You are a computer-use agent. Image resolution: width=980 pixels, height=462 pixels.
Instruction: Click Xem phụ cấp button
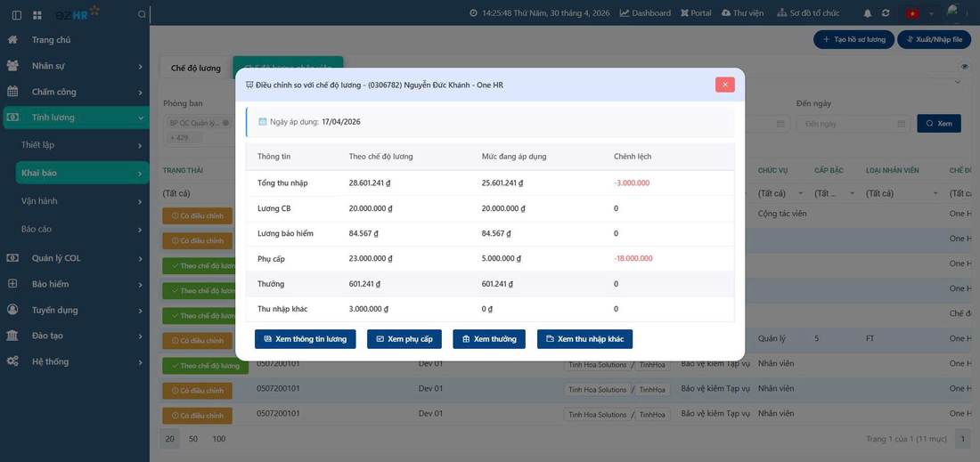point(404,339)
